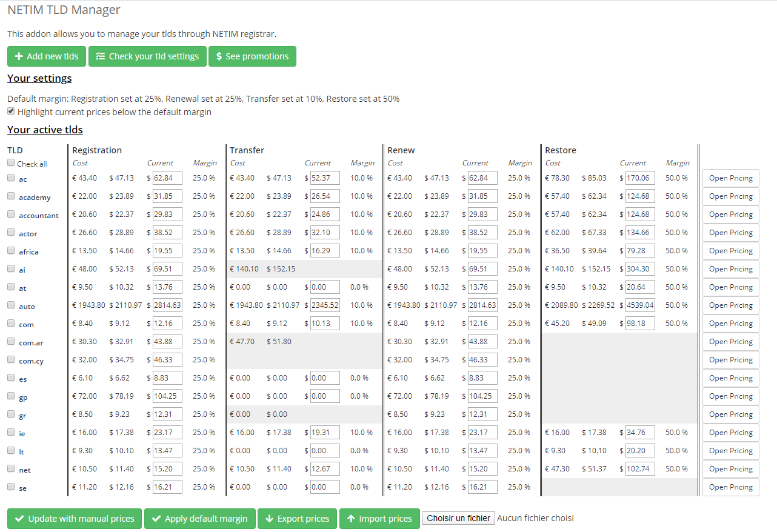Screen dimensions: 777x532
Task: Select the academy TLD checkbox
Action: pos(11,196)
